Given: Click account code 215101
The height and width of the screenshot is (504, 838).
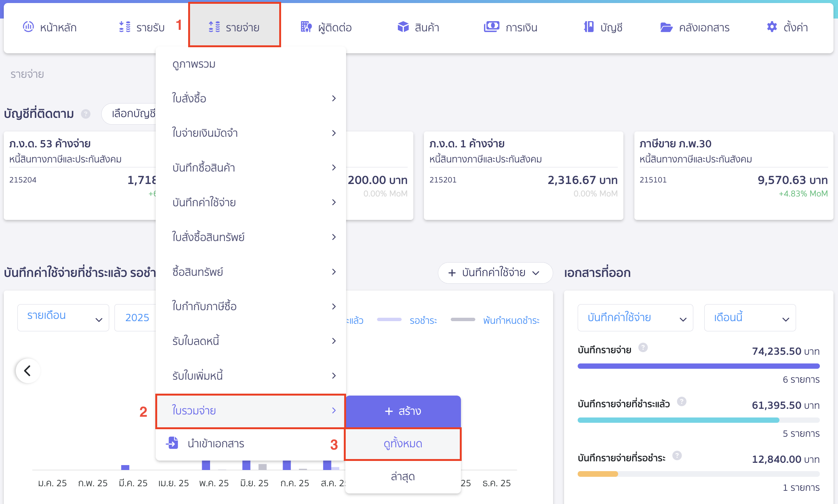Looking at the screenshot, I should (653, 180).
